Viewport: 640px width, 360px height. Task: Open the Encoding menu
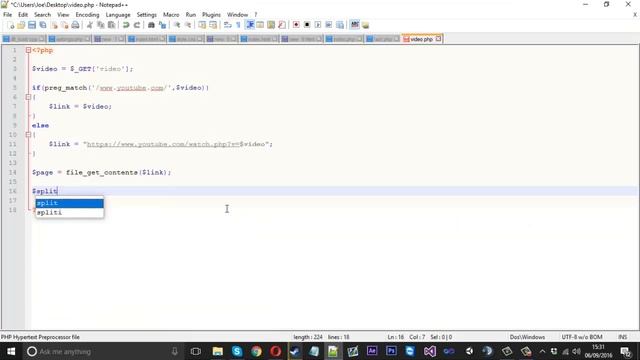point(87,15)
